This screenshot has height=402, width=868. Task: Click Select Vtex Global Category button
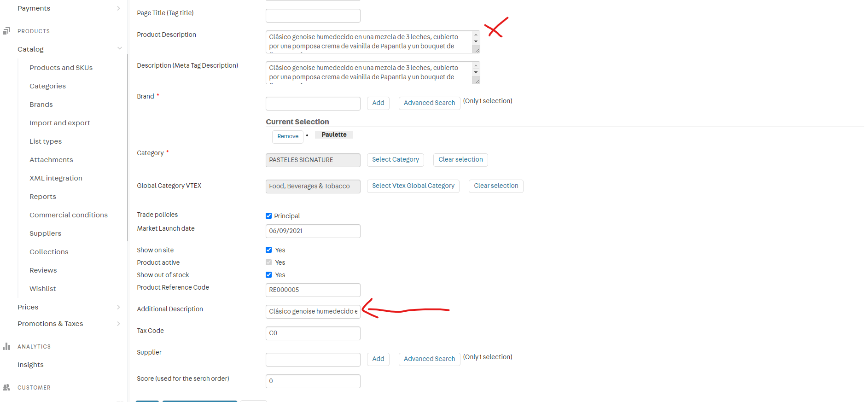pyautogui.click(x=413, y=186)
